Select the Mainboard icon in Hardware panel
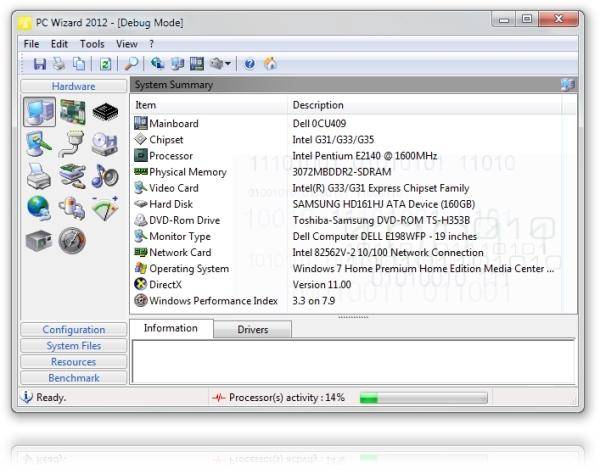 [73, 112]
